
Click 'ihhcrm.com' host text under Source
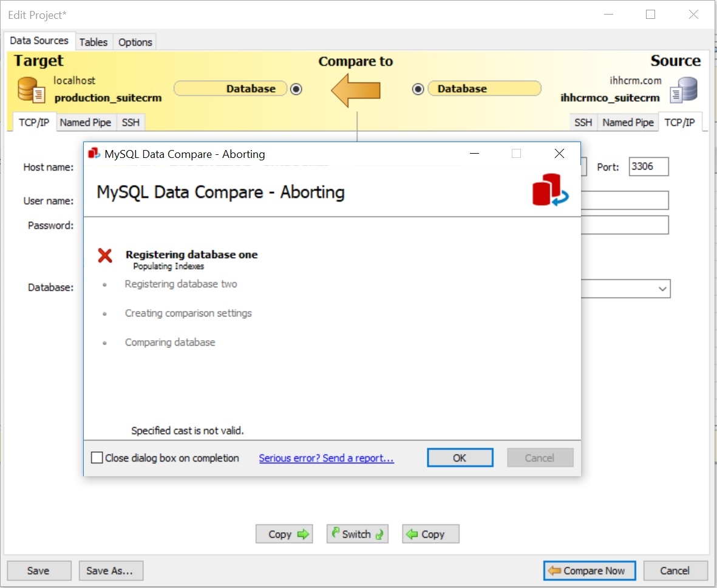(x=636, y=81)
